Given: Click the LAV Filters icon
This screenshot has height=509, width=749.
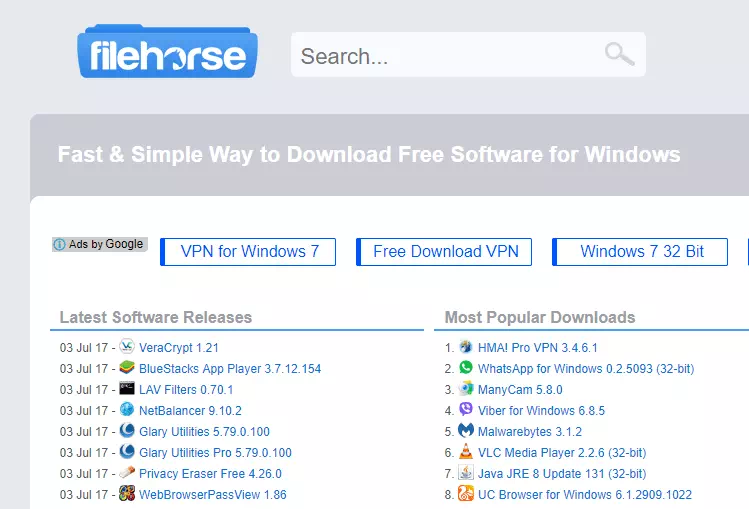Looking at the screenshot, I should 127,388.
